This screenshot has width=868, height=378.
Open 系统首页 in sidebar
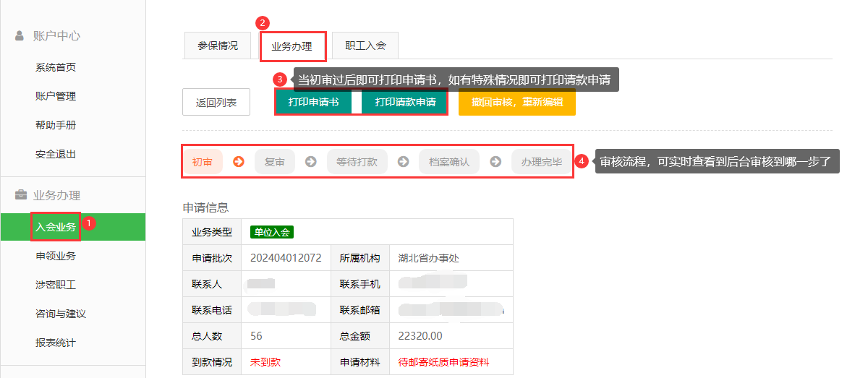click(x=56, y=67)
